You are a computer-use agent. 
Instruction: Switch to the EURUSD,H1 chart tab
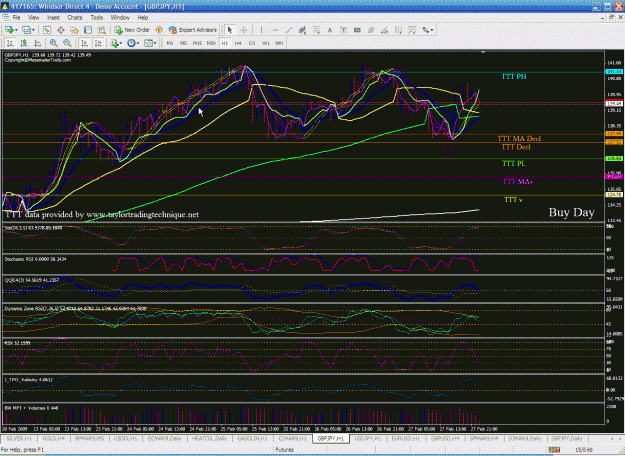406,438
